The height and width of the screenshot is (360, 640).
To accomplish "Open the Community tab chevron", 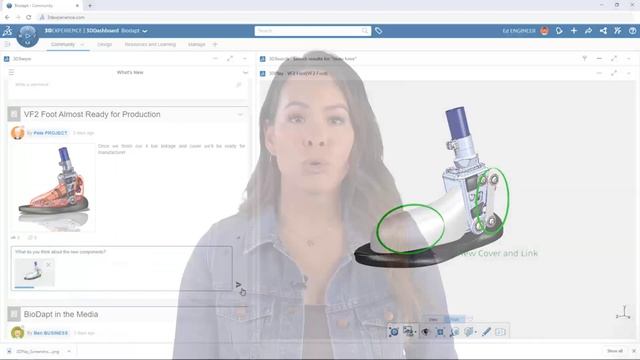I will click(82, 44).
